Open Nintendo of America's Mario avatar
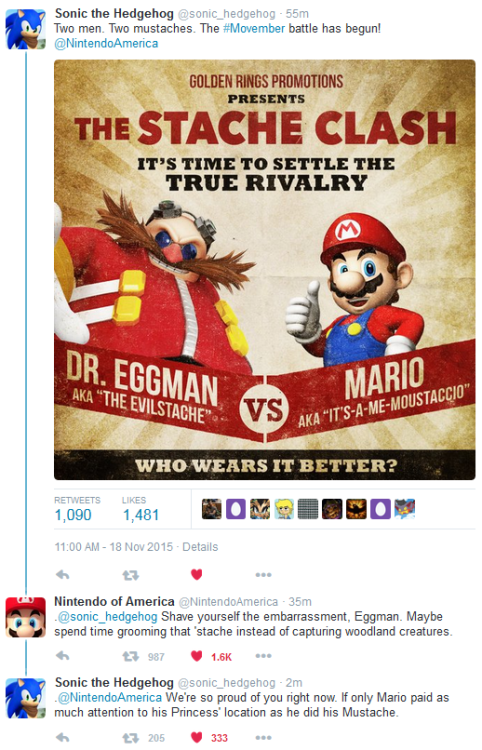Screen dimensions: 482x750 (x=25, y=617)
